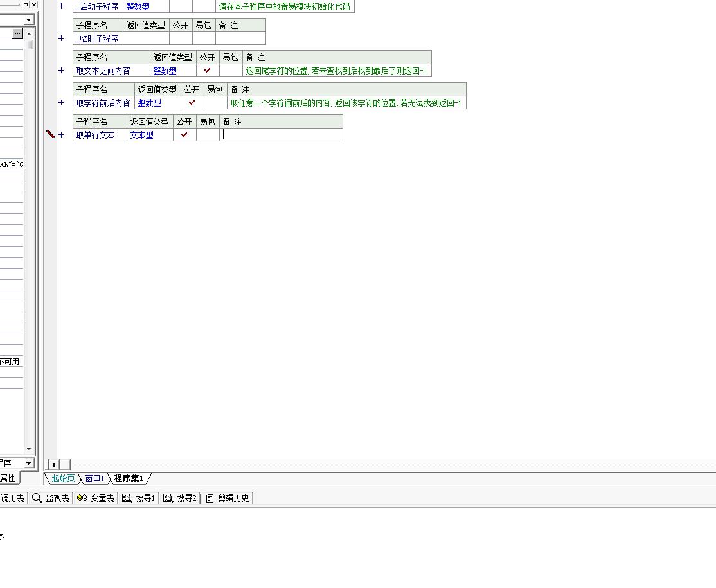This screenshot has width=716, height=588.
Task: Click the horizontal scrollbar left arrow
Action: [x=53, y=465]
